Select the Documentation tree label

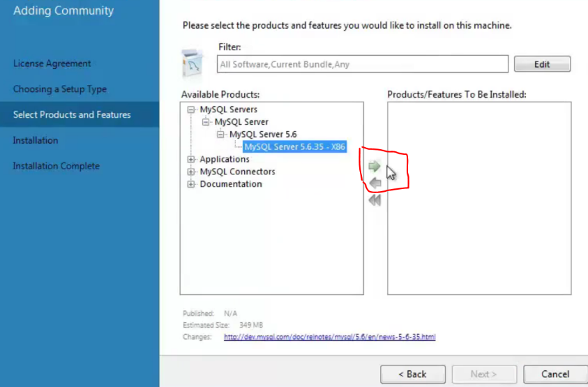pos(231,184)
